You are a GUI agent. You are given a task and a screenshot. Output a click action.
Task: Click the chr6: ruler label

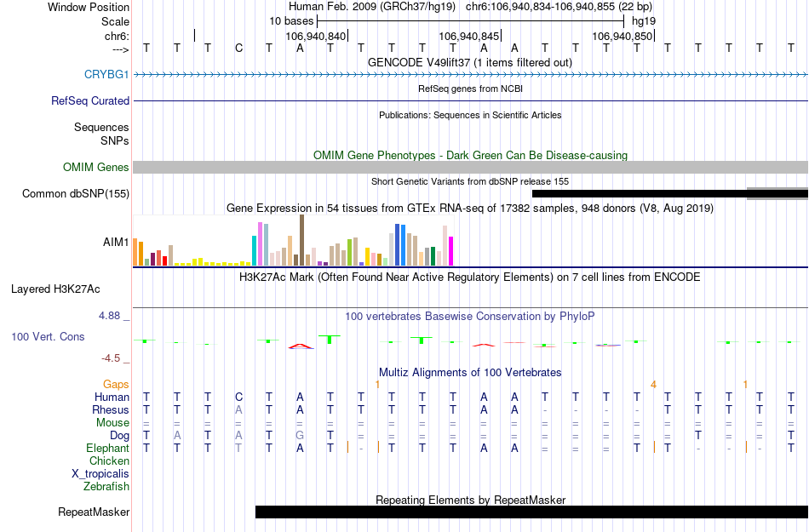tap(117, 36)
